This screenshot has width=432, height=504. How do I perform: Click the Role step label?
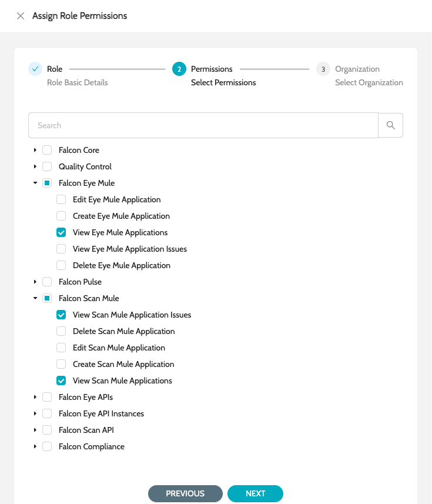tap(55, 69)
